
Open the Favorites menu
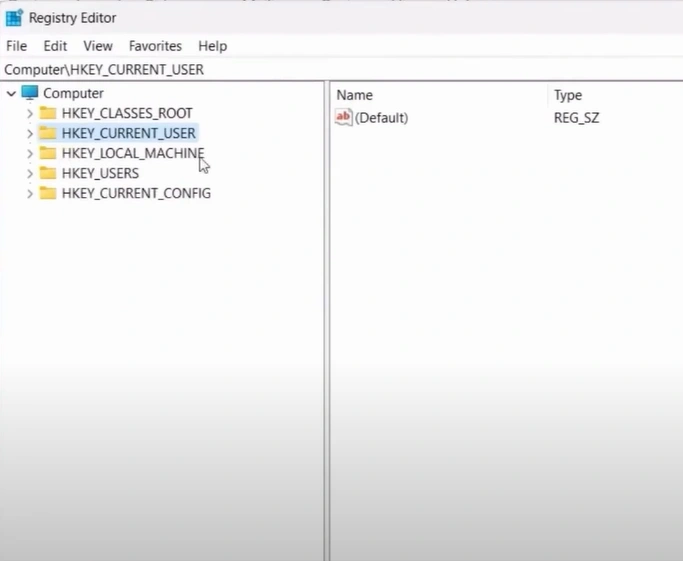pyautogui.click(x=155, y=46)
